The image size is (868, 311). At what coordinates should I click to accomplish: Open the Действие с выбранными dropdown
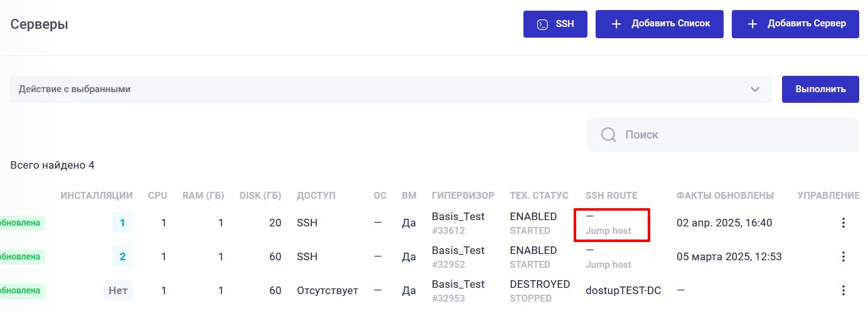pyautogui.click(x=390, y=89)
